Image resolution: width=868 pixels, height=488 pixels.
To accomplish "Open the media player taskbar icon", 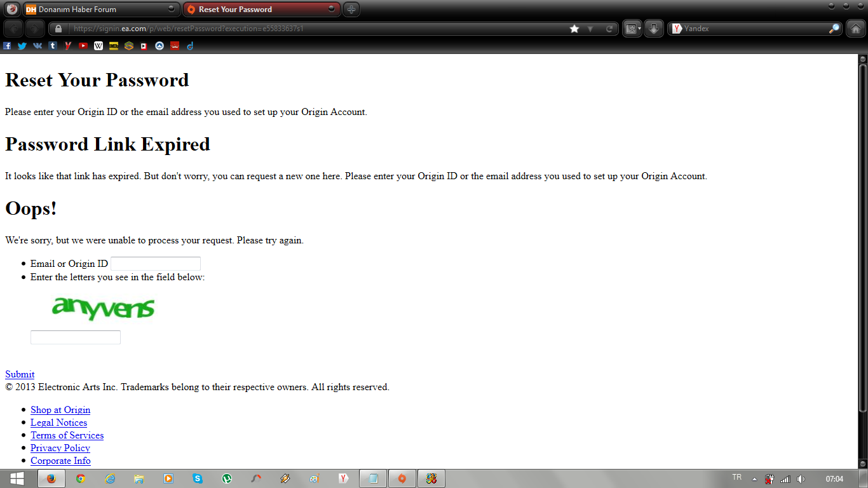I will point(168,478).
